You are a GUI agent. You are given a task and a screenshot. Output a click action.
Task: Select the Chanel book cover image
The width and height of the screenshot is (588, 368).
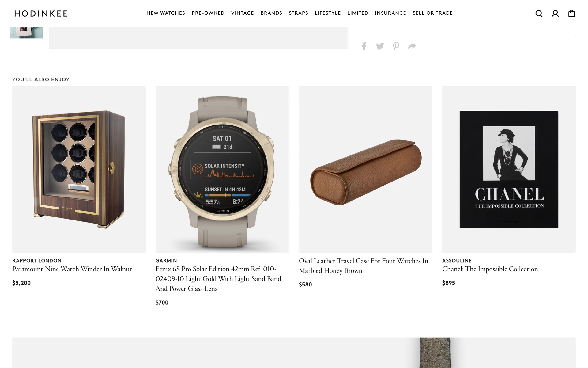coord(509,170)
